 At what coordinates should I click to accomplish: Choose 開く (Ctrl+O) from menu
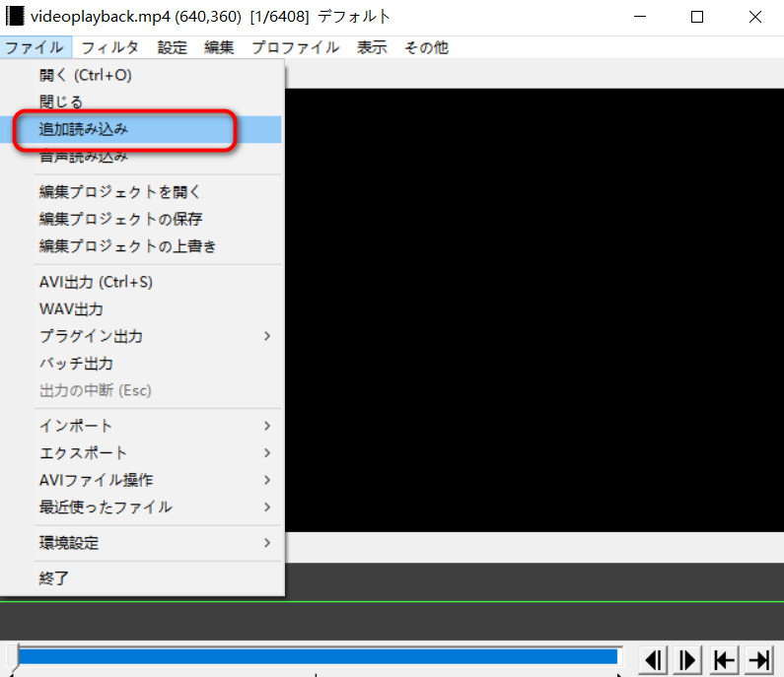click(x=142, y=75)
